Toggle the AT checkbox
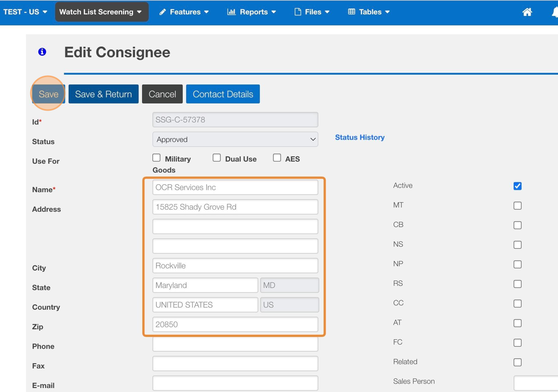The image size is (558, 392). coord(518,323)
